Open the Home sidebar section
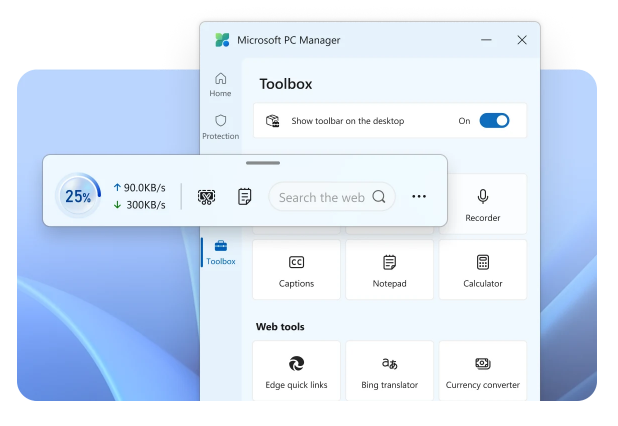The image size is (618, 426). point(220,85)
